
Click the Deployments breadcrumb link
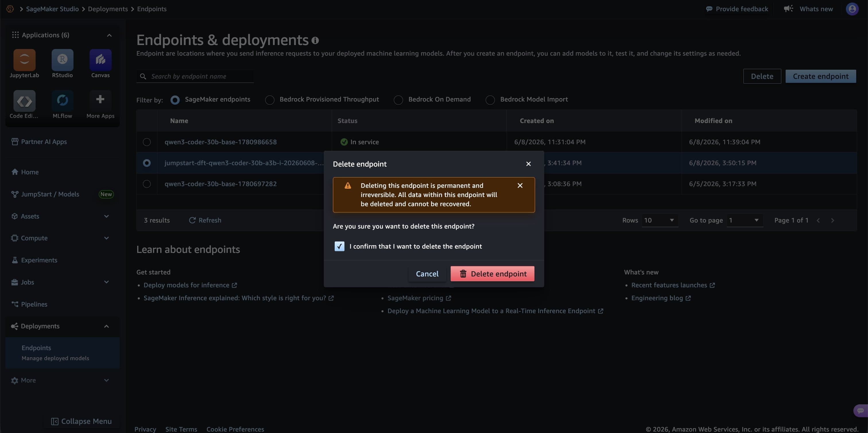pyautogui.click(x=108, y=9)
